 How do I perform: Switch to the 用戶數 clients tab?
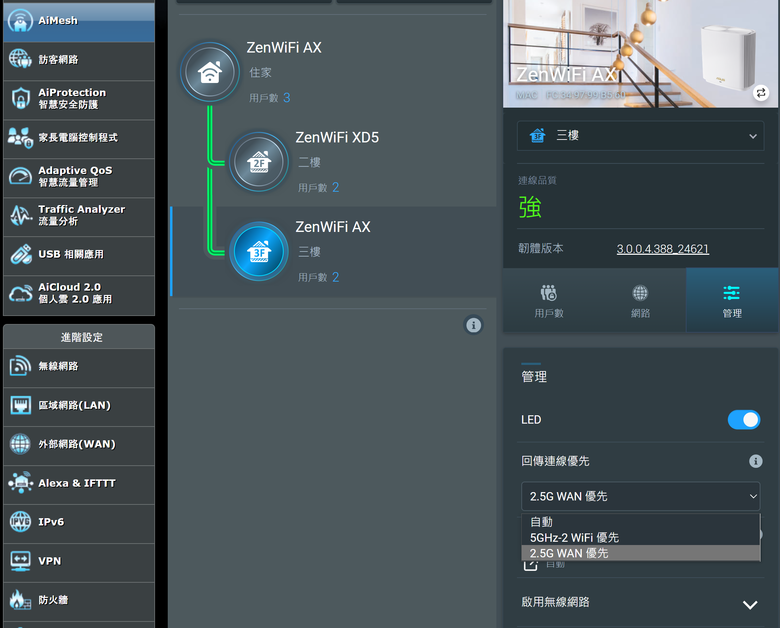tap(549, 301)
